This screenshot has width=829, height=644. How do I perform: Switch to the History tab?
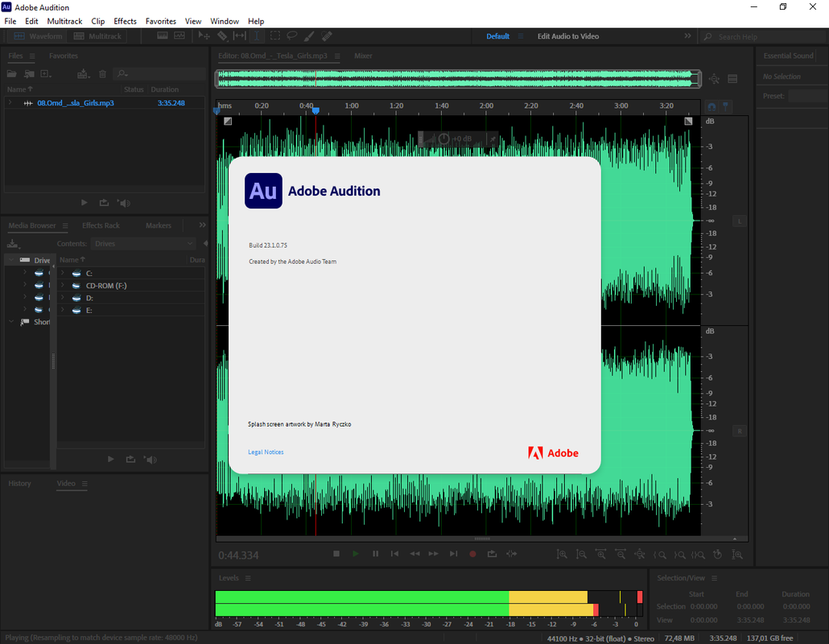(19, 483)
